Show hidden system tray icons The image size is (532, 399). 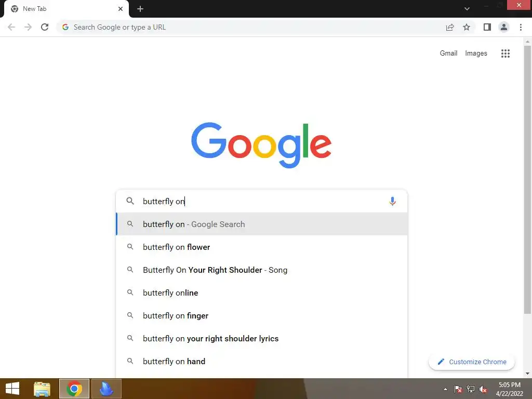[445, 389]
